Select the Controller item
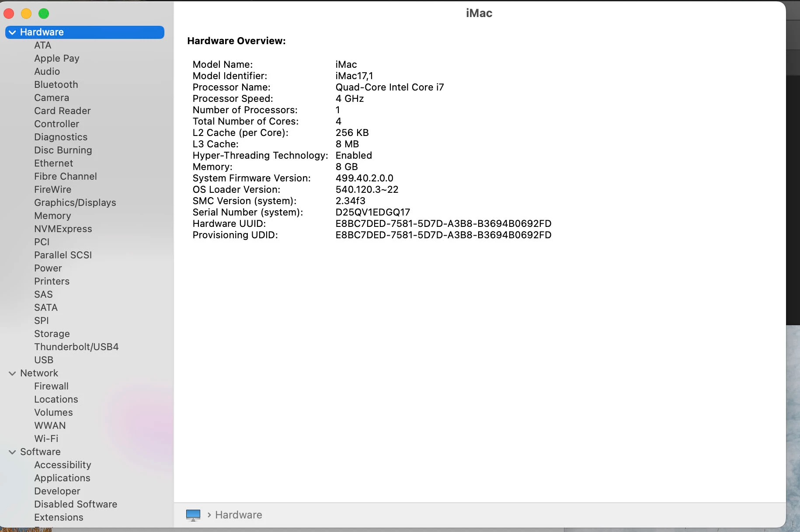This screenshot has width=800, height=532. pos(57,124)
